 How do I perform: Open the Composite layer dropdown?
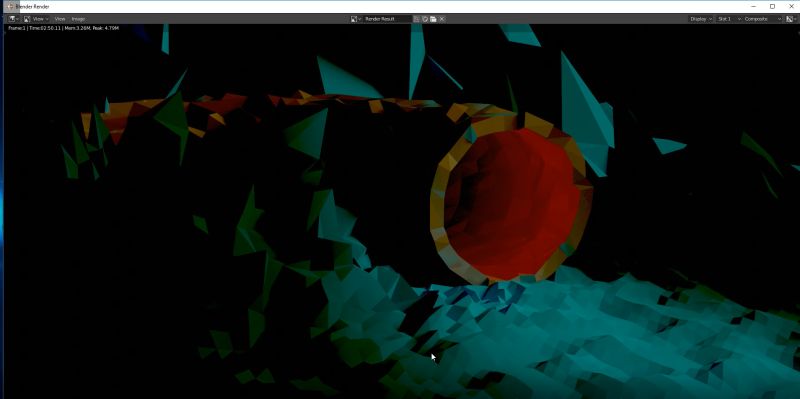point(762,19)
